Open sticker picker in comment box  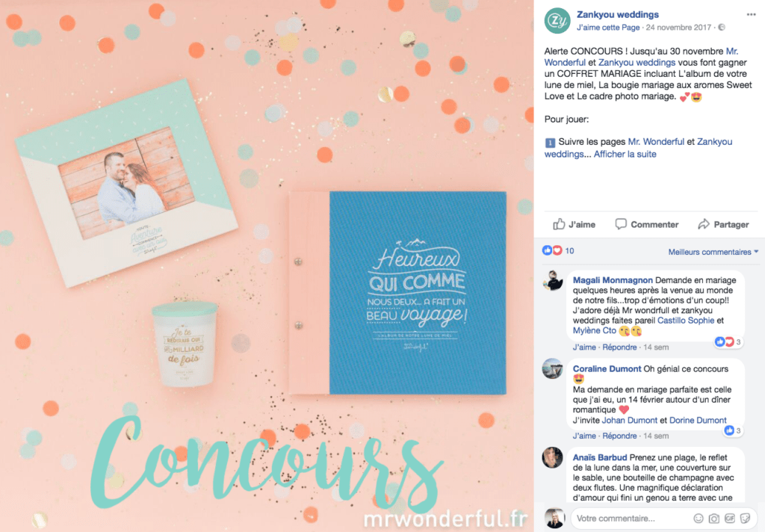click(745, 519)
